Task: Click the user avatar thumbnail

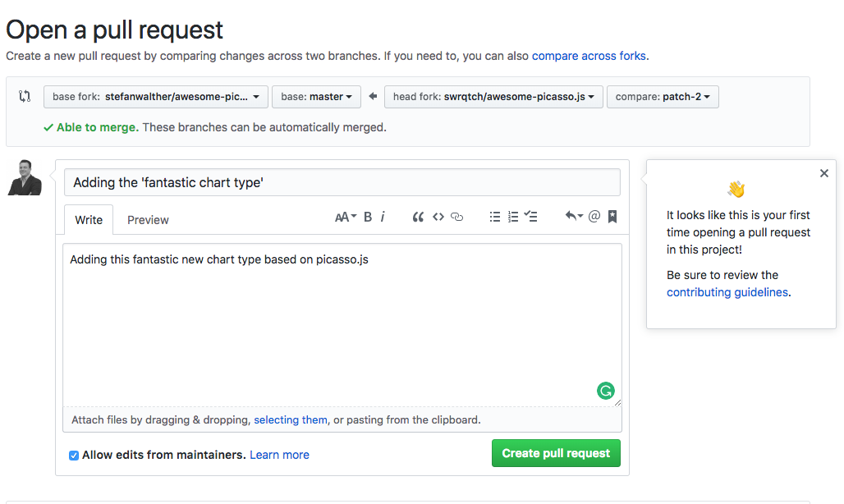Action: [25, 177]
